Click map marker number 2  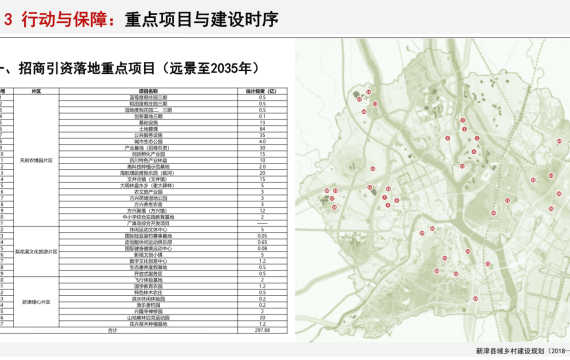click(x=463, y=120)
